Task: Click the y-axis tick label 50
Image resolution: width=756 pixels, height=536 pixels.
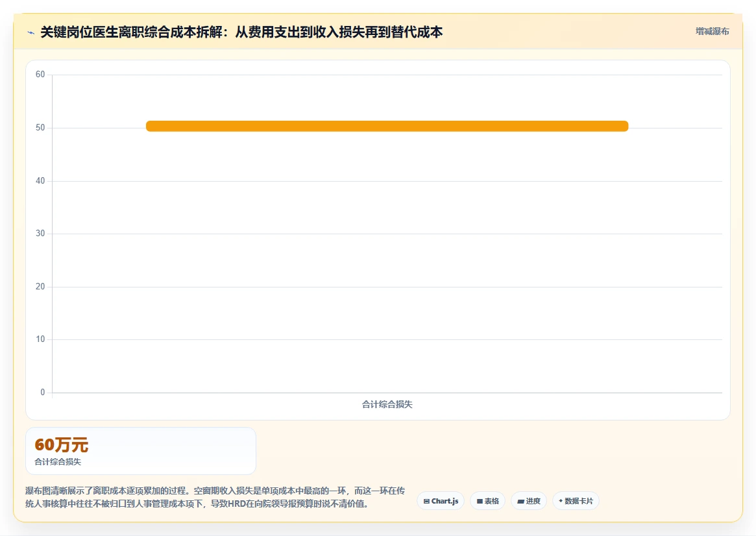Action: point(40,128)
